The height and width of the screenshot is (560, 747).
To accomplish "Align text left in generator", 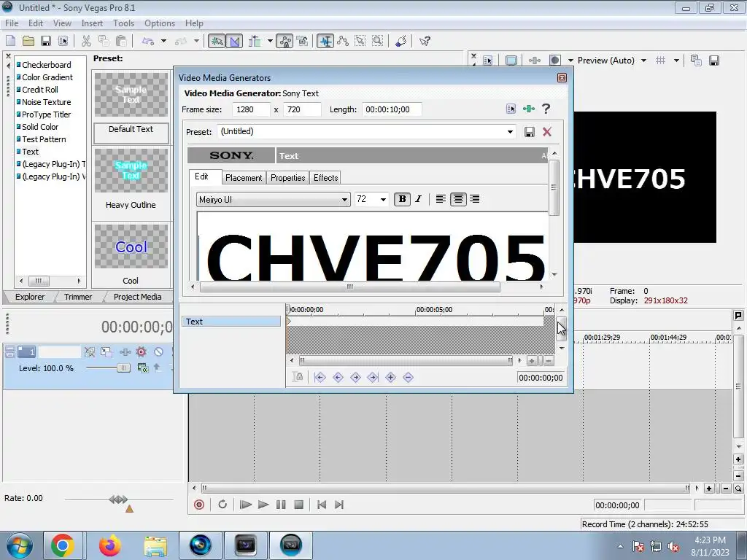I will tap(441, 199).
